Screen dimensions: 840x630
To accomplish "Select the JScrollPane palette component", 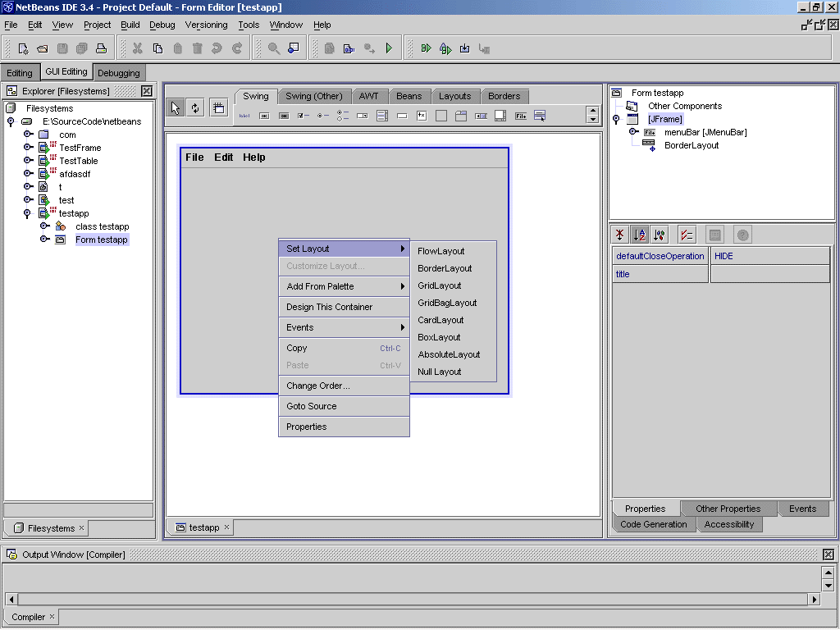I will coord(500,116).
